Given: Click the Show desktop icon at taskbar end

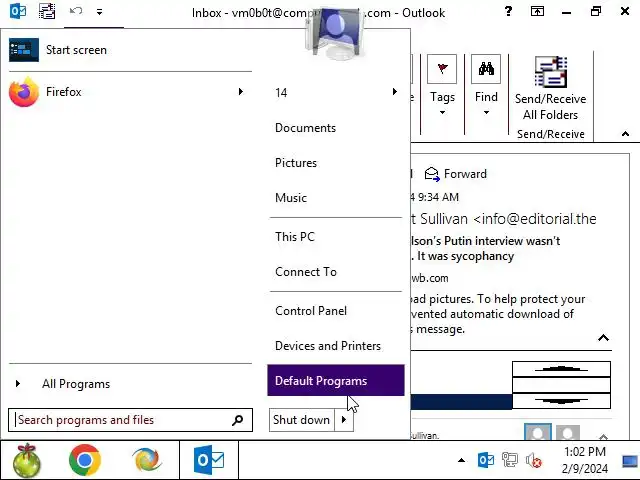Looking at the screenshot, I should (630, 461).
